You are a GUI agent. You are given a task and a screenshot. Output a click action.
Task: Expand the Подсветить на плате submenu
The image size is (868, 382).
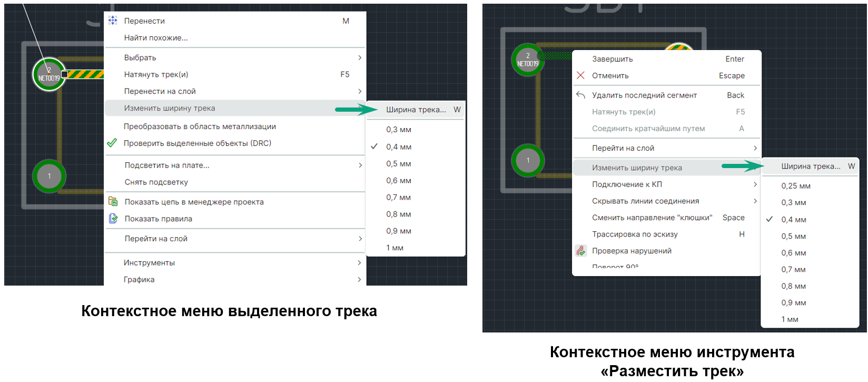pyautogui.click(x=360, y=165)
